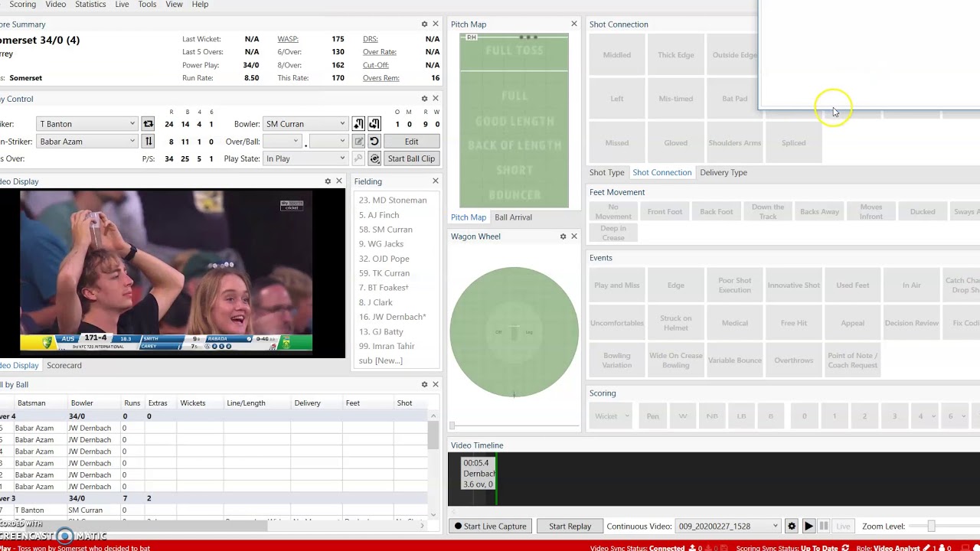Click the Live button
Image resolution: width=980 pixels, height=551 pixels.
pos(843,527)
